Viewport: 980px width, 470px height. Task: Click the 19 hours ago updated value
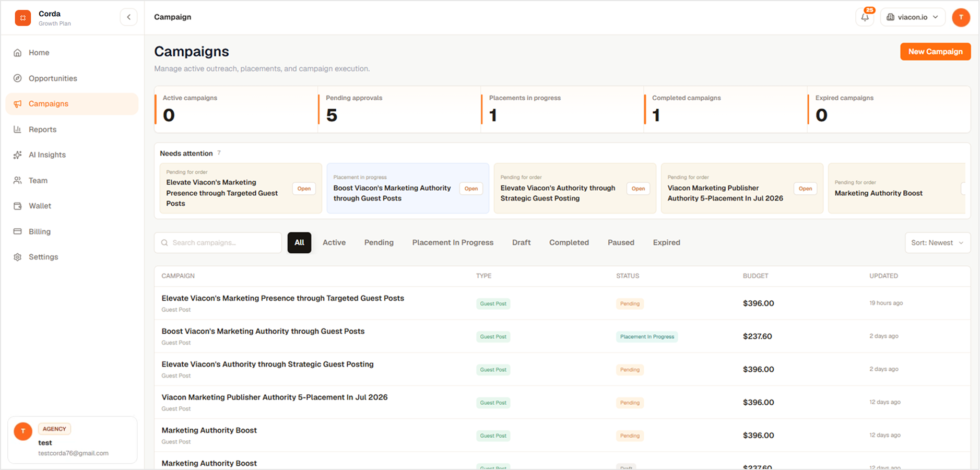tap(885, 303)
